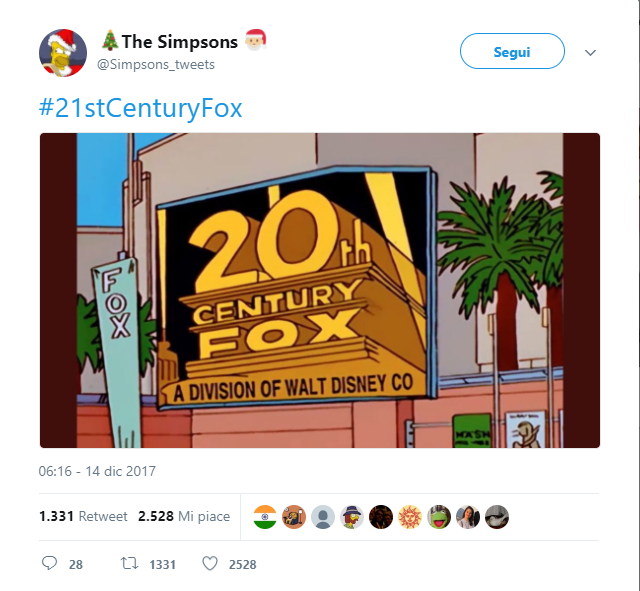
Task: Click the Segui follow button
Action: [x=512, y=51]
